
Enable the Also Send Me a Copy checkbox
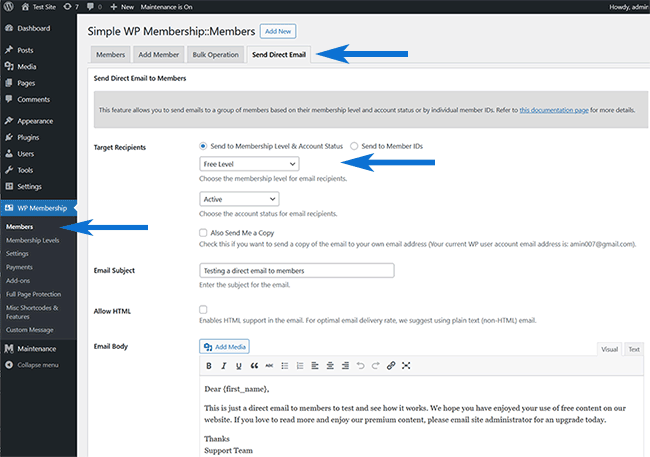[x=204, y=232]
